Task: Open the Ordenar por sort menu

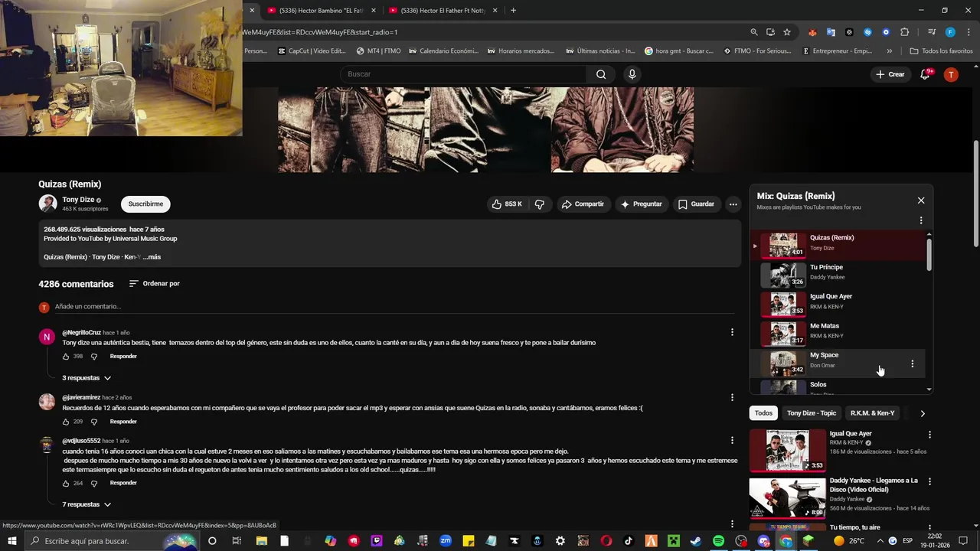Action: tap(154, 284)
